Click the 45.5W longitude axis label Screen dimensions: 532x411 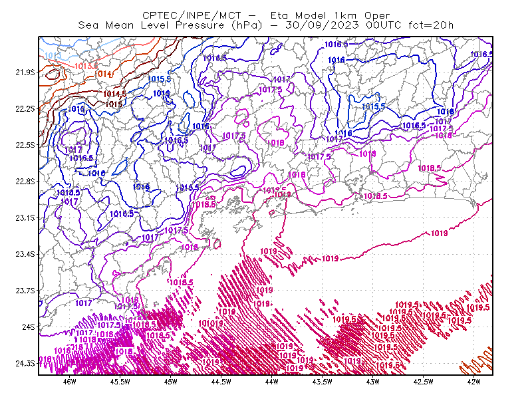(x=120, y=382)
